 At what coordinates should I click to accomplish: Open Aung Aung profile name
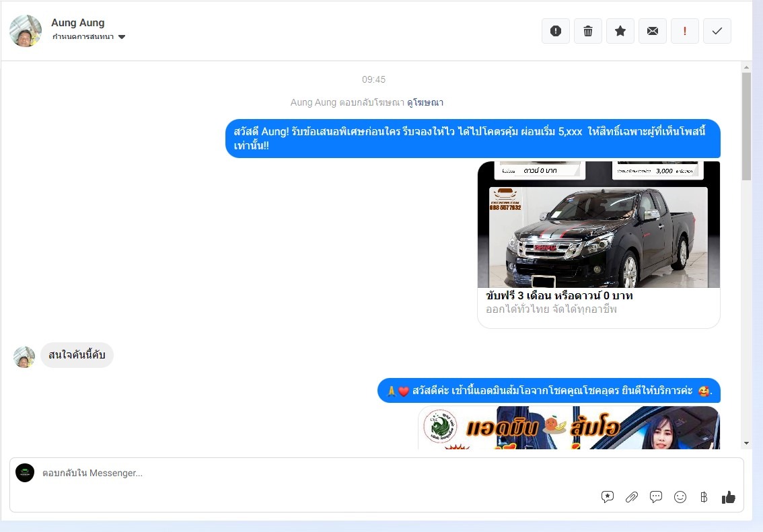(x=78, y=23)
